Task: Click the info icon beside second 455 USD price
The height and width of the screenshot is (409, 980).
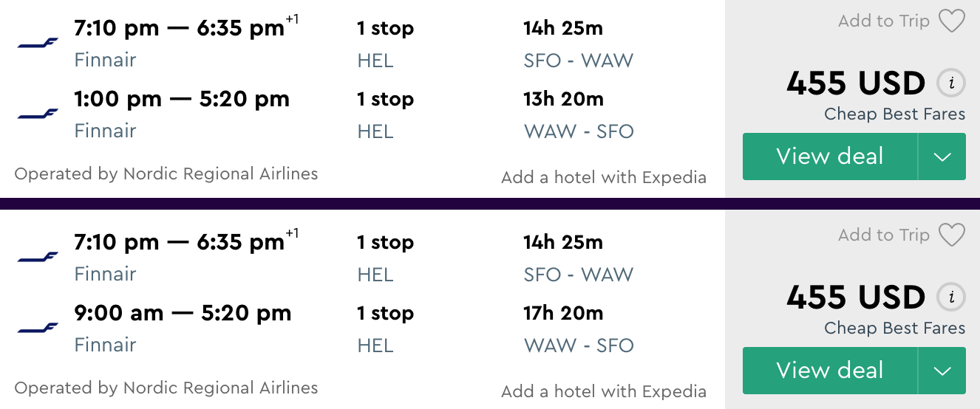Action: pyautogui.click(x=951, y=298)
